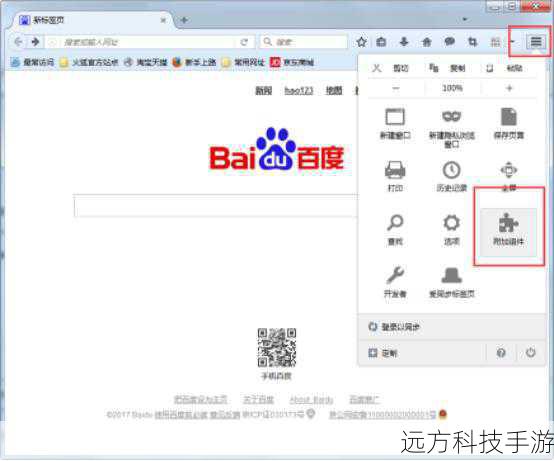This screenshot has width=554, height=461.
Task: Select the 新标签页 tab
Action: (x=93, y=20)
